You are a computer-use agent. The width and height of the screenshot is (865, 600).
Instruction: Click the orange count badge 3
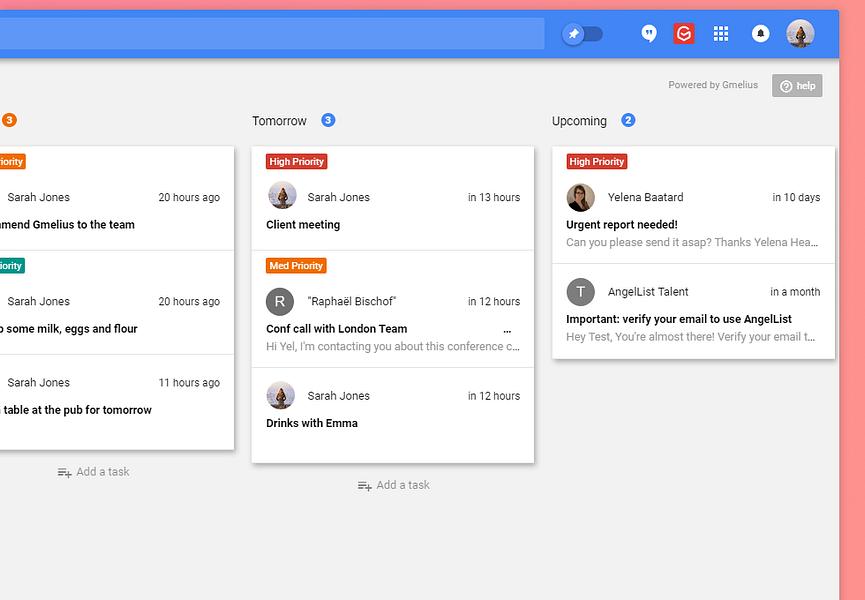coord(9,120)
